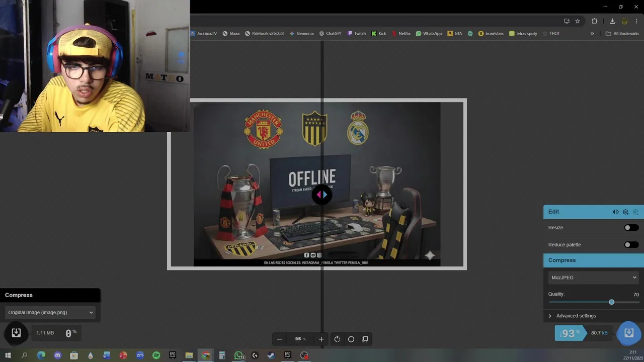This screenshot has width=644, height=362.
Task: Open the Kick bookmark
Action: (x=379, y=34)
